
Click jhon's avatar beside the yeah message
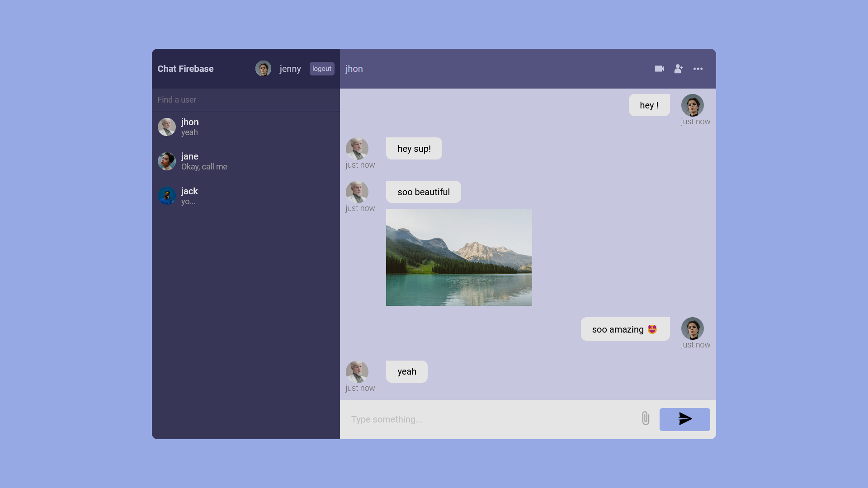tap(358, 371)
